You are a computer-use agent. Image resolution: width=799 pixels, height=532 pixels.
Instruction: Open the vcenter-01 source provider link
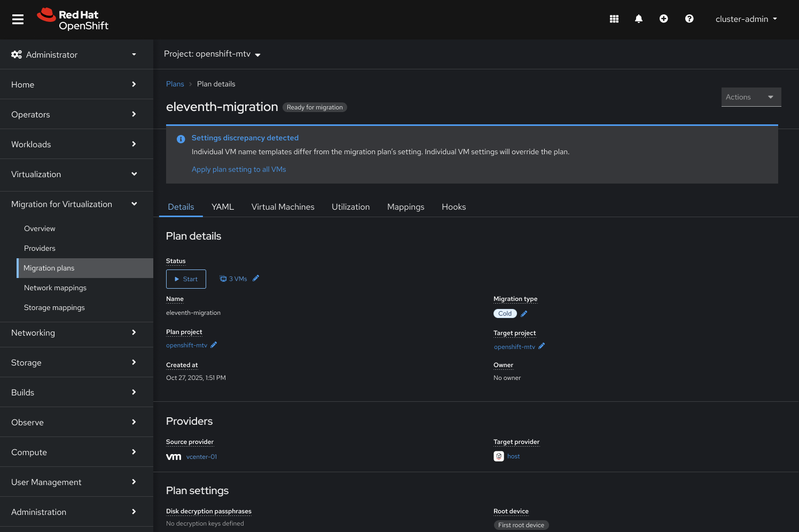[x=201, y=457]
